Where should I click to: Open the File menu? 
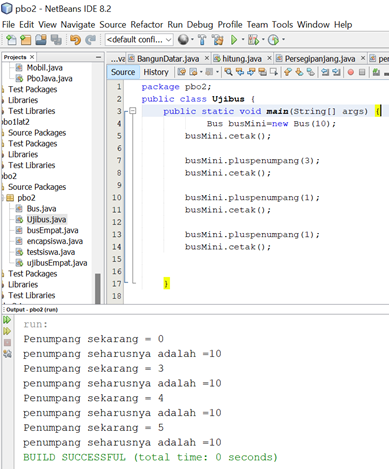pos(8,25)
